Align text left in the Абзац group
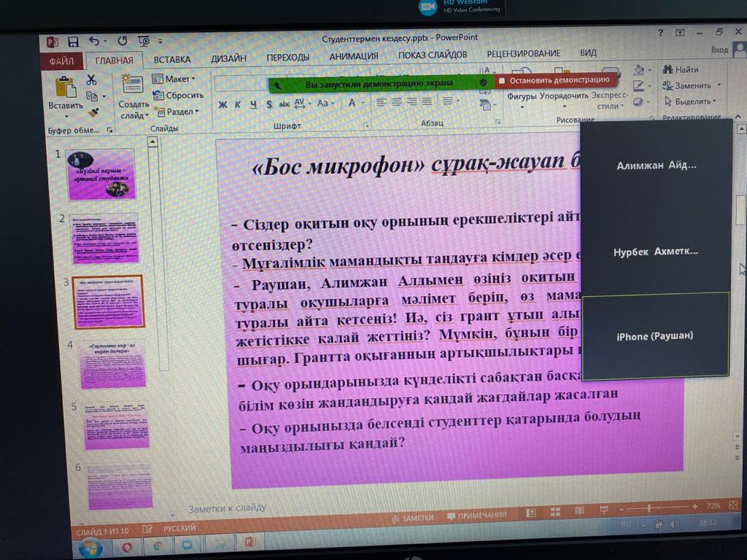747x560 pixels. pos(381,102)
